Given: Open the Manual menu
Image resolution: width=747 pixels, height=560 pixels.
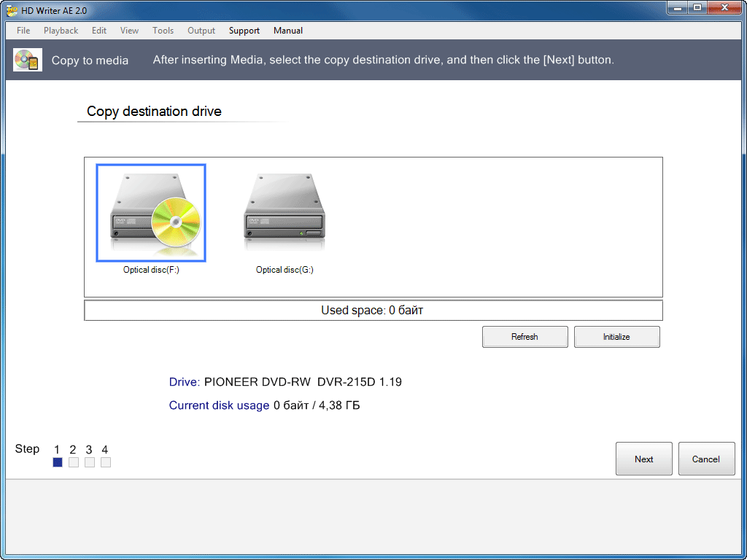Looking at the screenshot, I should coord(287,31).
